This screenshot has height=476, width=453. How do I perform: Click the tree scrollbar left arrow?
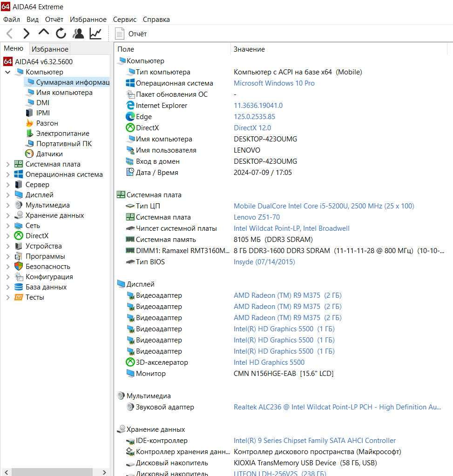tap(7, 472)
